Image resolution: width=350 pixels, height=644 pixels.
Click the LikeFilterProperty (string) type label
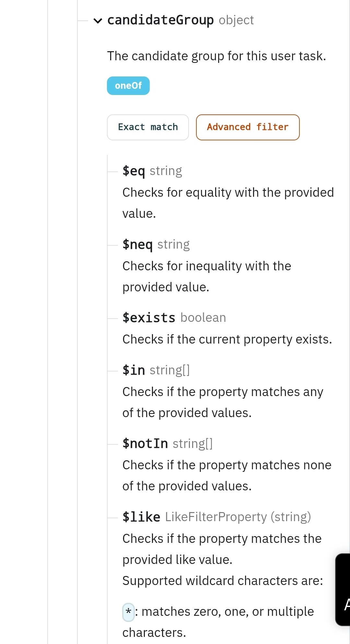point(238,517)
